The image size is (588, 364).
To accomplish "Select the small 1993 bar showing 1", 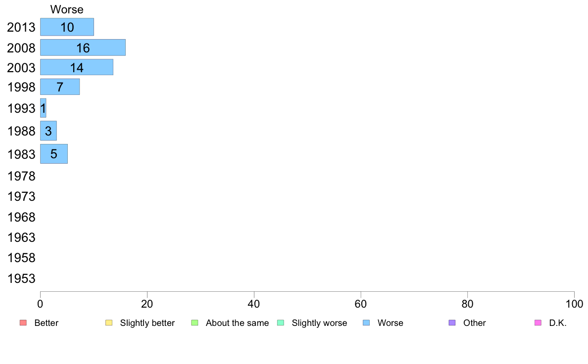I will tap(43, 108).
